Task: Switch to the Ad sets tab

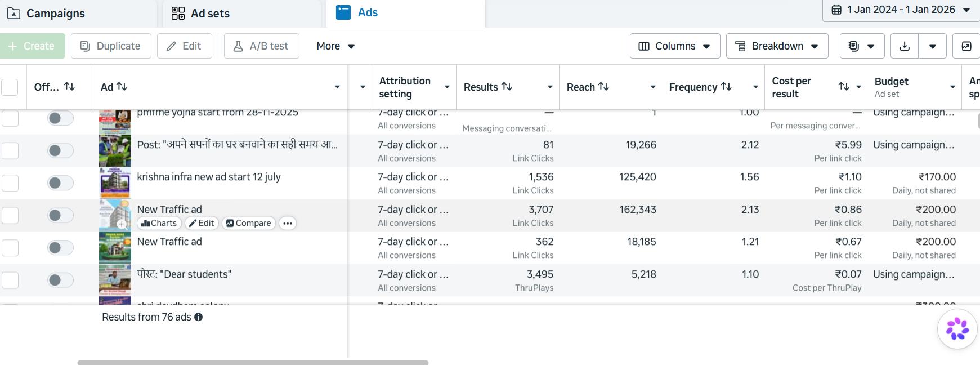Action: tap(241, 14)
